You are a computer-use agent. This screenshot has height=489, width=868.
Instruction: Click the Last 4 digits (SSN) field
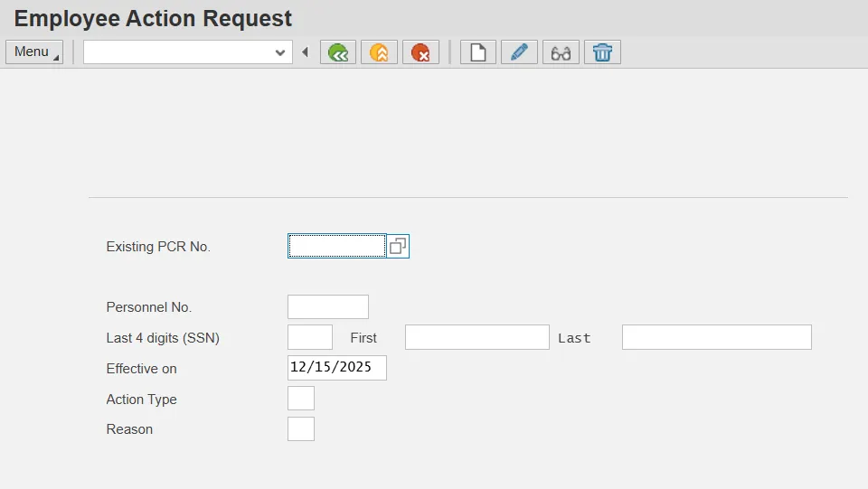pos(309,337)
